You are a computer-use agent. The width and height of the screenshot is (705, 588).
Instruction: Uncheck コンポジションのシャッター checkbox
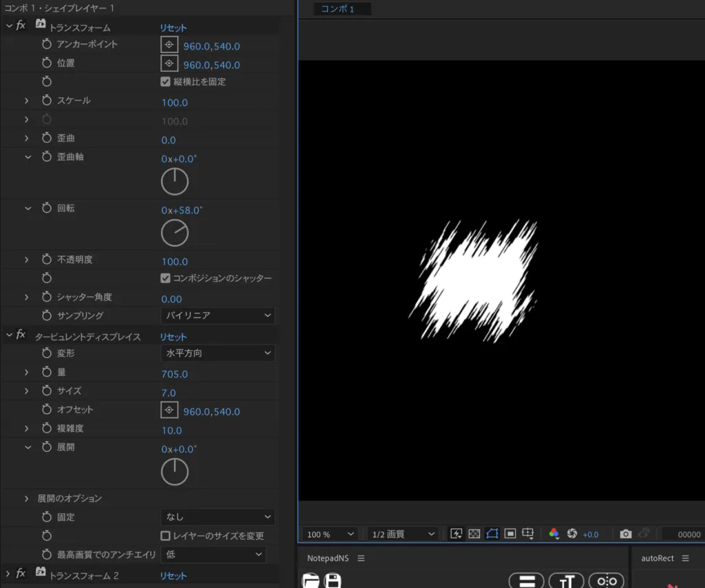tap(165, 278)
